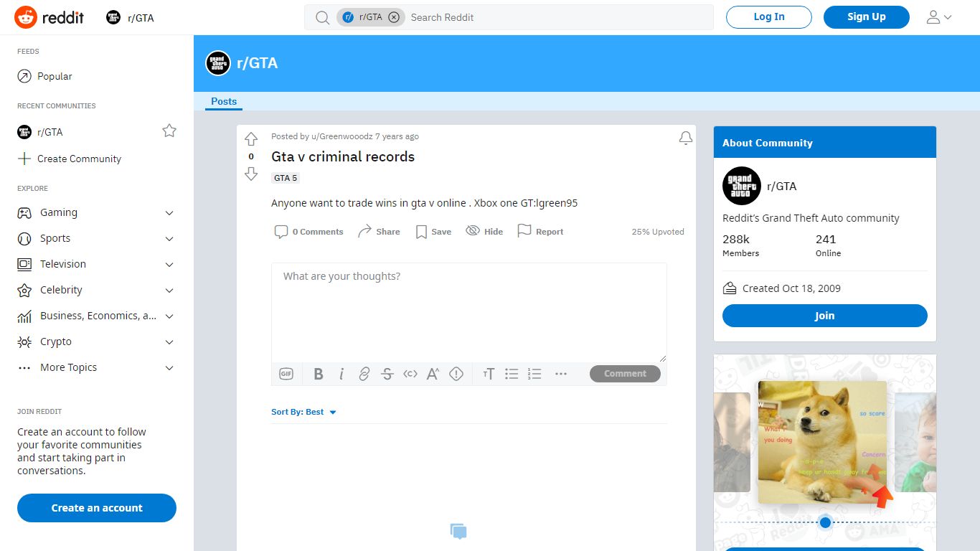Open more formatting options ellipsis

[561, 374]
